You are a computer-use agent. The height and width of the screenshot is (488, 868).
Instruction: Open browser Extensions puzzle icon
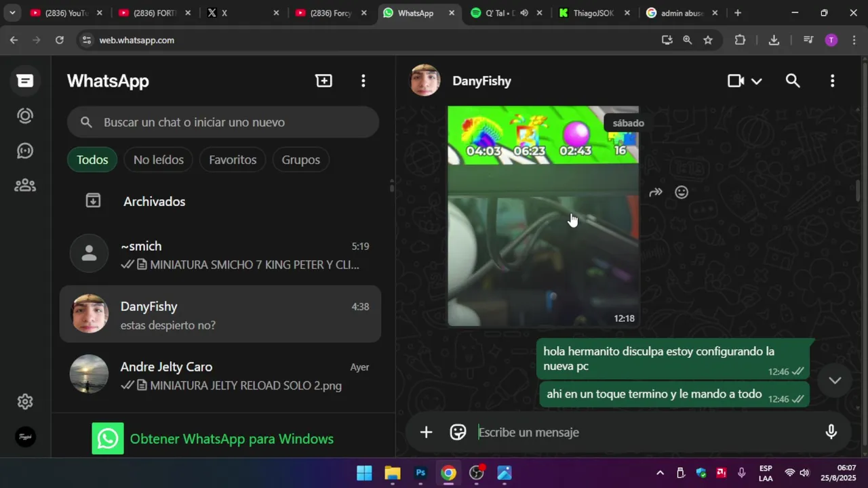coord(740,40)
